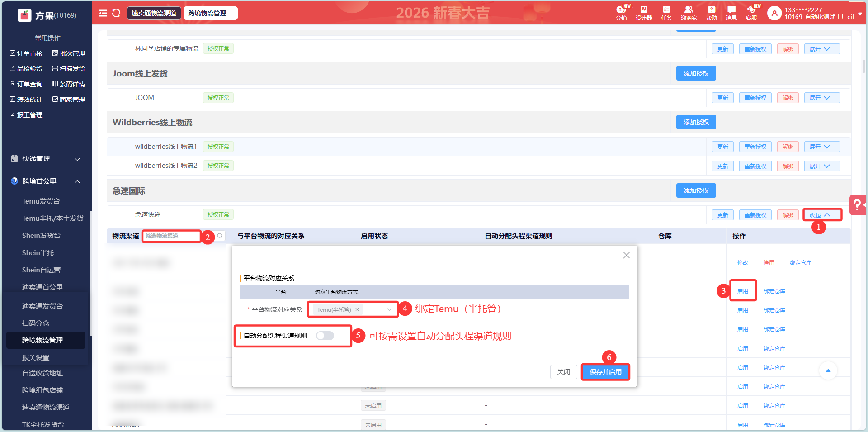Remove the Temu(半托管) tag from selection
The image size is (868, 432).
pyautogui.click(x=357, y=309)
